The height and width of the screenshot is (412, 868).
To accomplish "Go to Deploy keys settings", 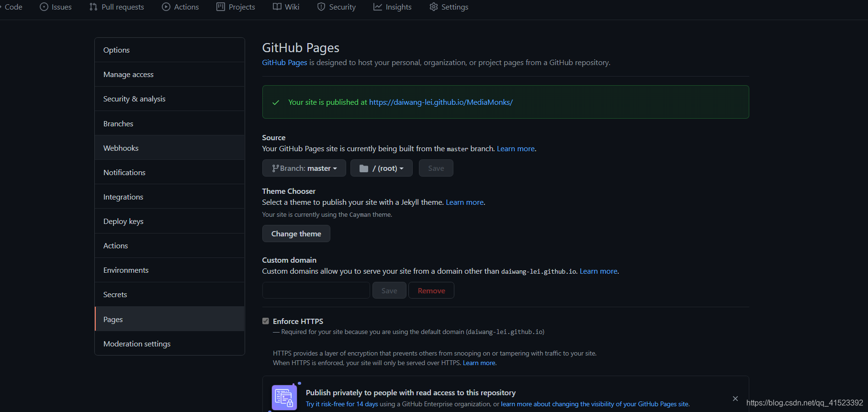I will coord(169,221).
